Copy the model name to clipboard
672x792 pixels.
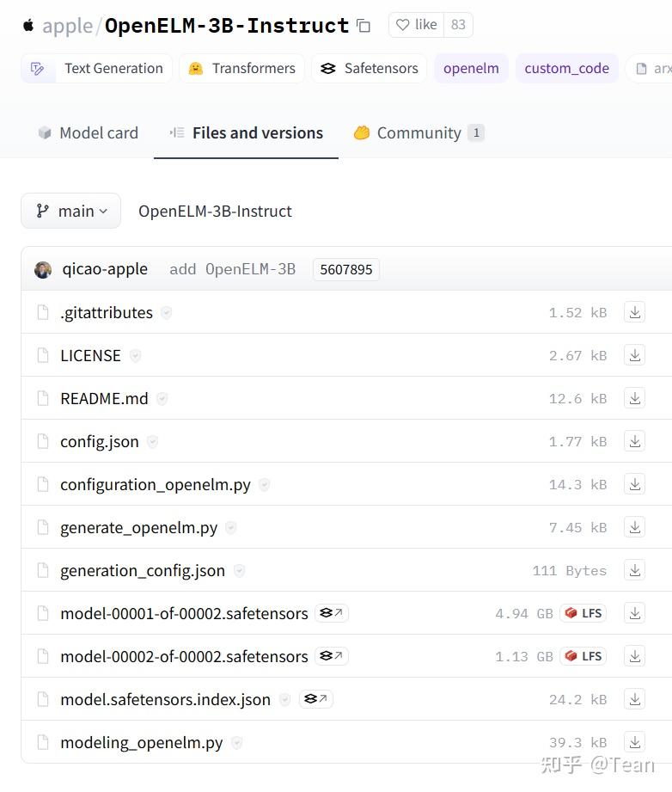(363, 25)
